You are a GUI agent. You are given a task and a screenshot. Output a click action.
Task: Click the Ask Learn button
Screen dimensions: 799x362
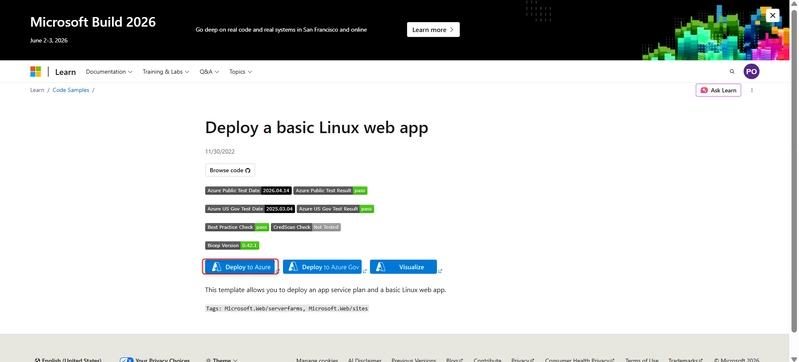click(718, 90)
